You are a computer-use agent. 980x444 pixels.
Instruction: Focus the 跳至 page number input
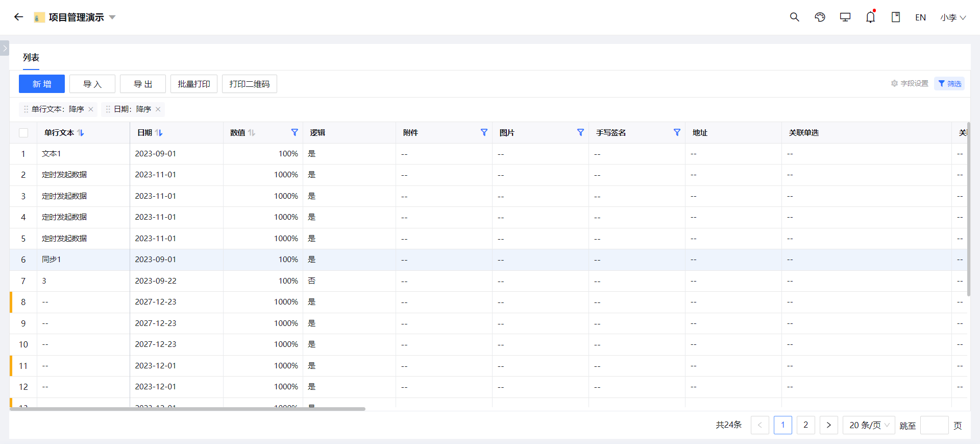[934, 425]
